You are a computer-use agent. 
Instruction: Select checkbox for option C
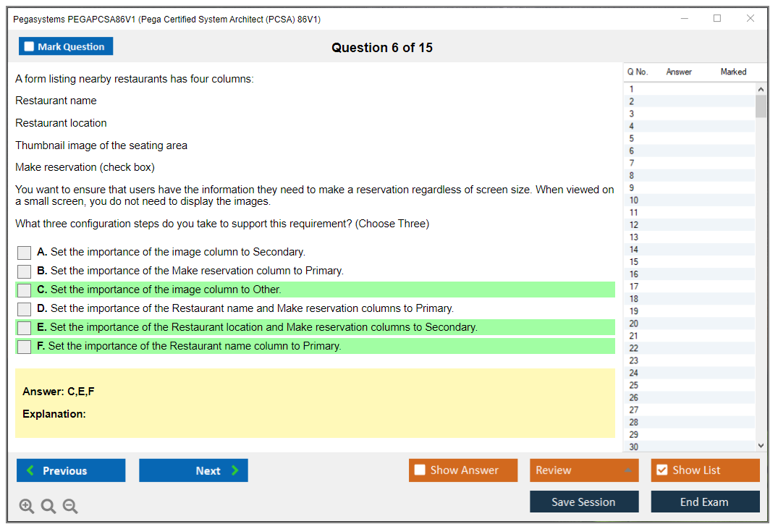pyautogui.click(x=25, y=290)
